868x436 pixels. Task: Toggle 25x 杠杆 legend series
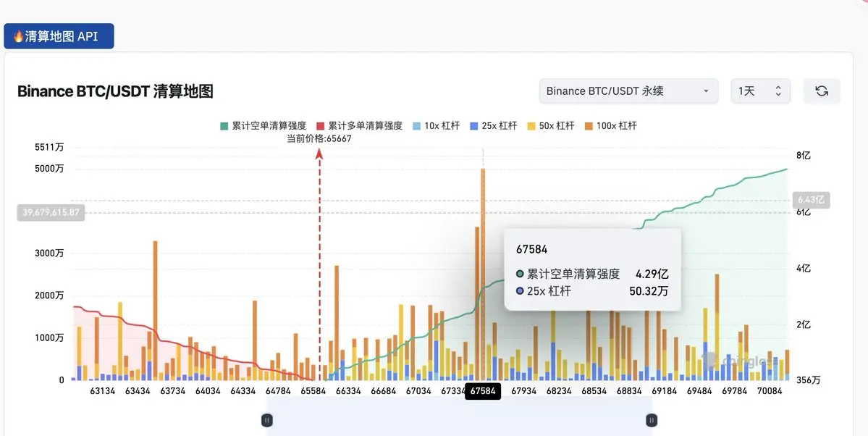pyautogui.click(x=493, y=126)
